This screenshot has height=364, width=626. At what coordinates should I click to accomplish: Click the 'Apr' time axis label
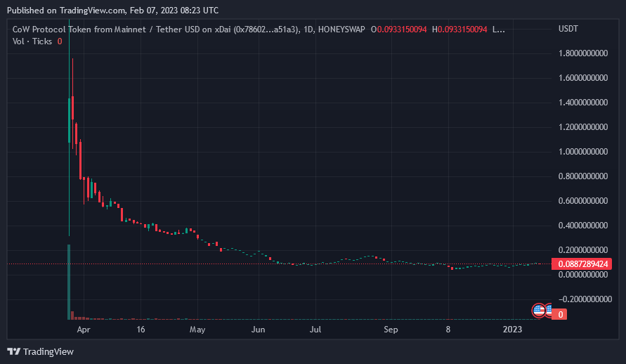click(84, 330)
